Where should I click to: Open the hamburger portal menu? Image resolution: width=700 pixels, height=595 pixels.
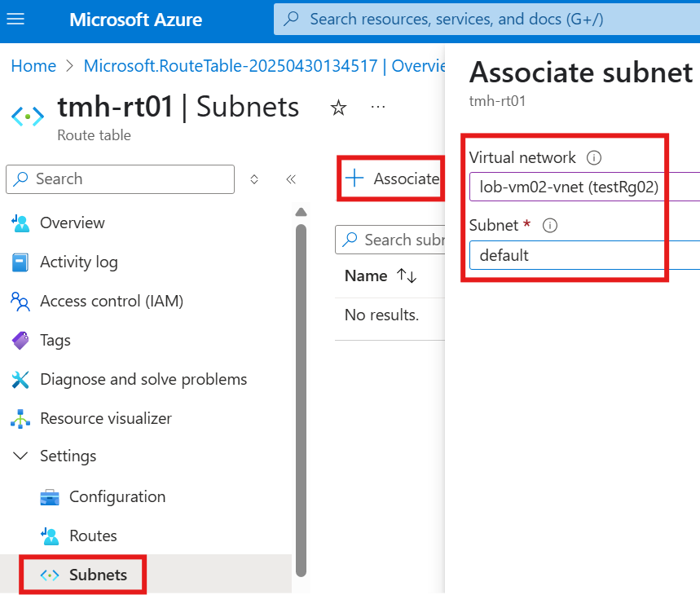tap(15, 20)
